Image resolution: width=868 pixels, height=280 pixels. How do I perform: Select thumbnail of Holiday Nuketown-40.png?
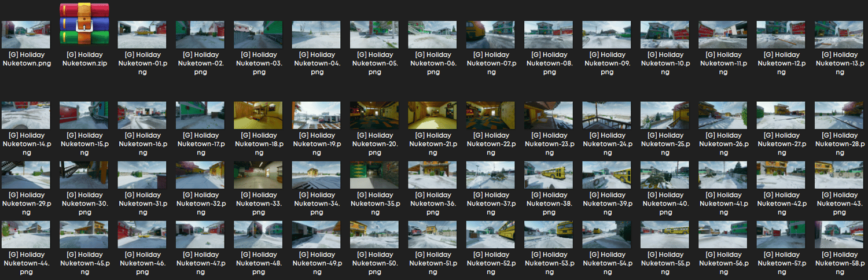click(x=664, y=175)
